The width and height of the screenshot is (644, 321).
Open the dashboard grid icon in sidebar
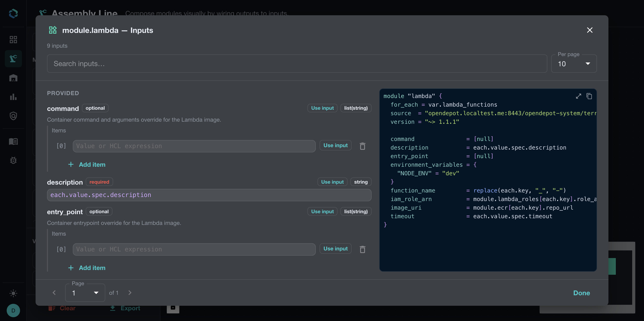pos(13,40)
